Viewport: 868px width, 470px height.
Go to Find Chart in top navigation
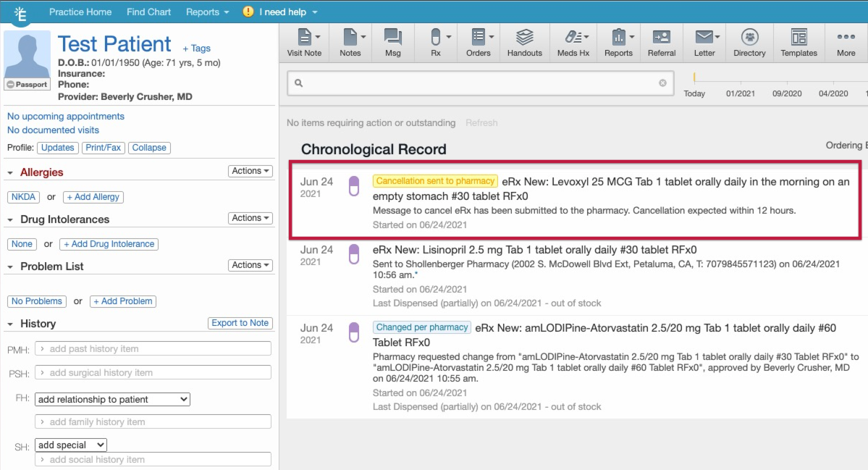pyautogui.click(x=148, y=12)
